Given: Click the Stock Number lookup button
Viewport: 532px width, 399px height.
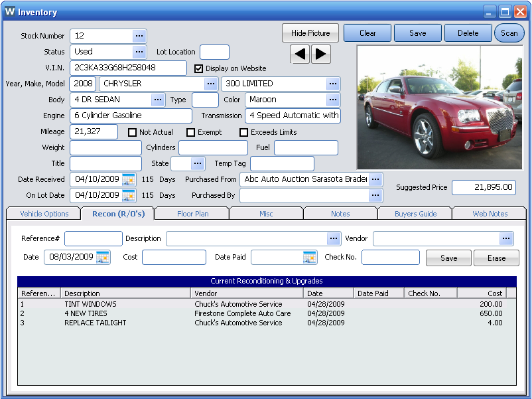Looking at the screenshot, I should pos(139,36).
